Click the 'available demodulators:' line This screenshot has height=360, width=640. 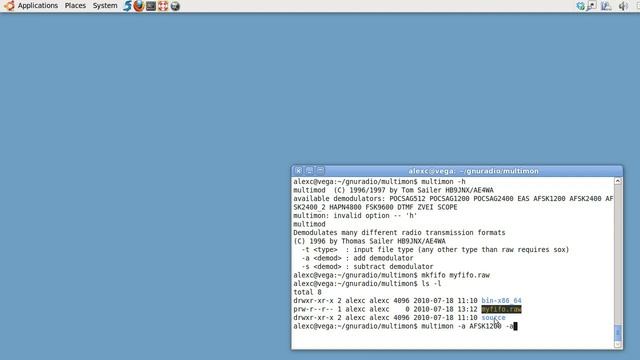pos(453,199)
